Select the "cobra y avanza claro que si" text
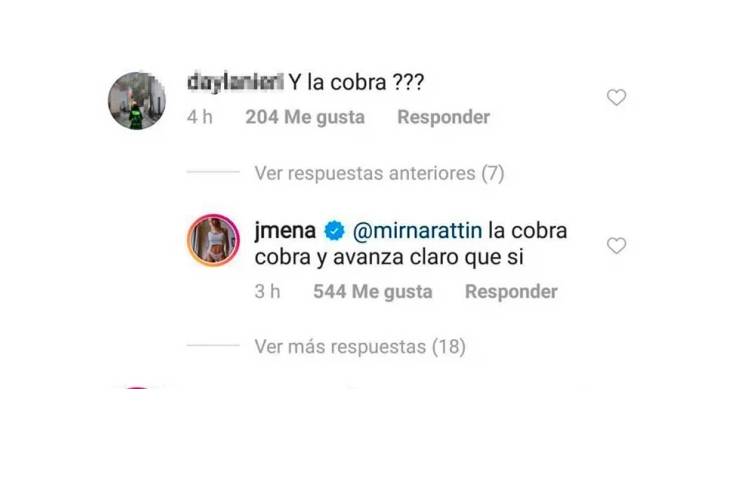Image resolution: width=745 pixels, height=483 pixels. 389,257
